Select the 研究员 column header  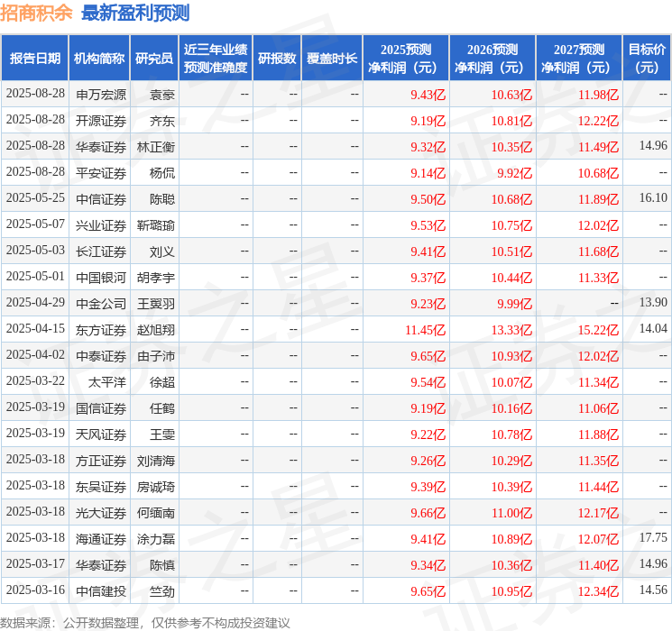pyautogui.click(x=154, y=58)
